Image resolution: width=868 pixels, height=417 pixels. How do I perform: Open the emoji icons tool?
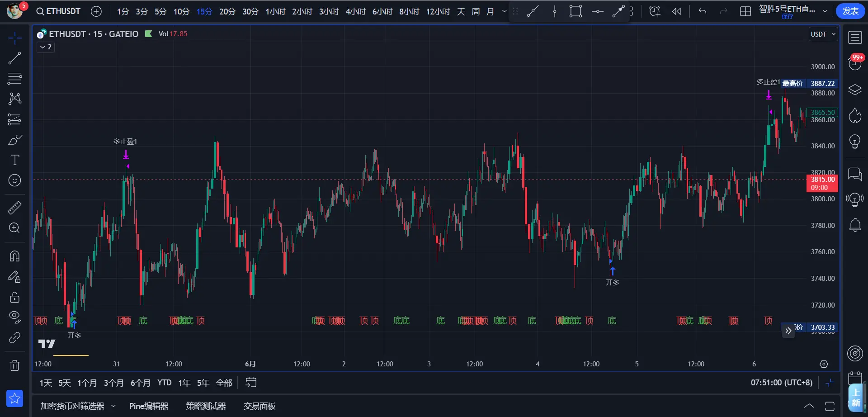15,180
